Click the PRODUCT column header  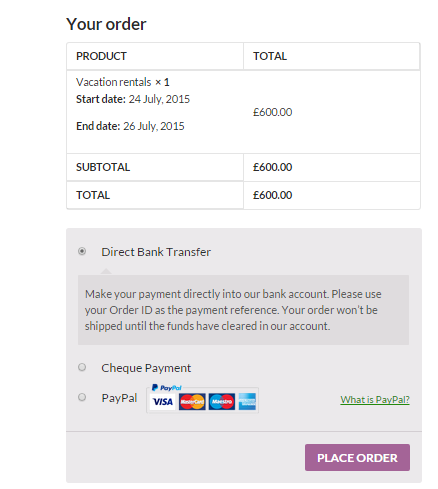point(101,56)
